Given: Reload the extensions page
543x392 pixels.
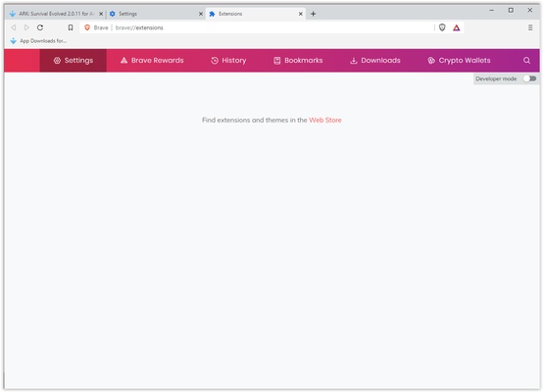Looking at the screenshot, I should (40, 27).
